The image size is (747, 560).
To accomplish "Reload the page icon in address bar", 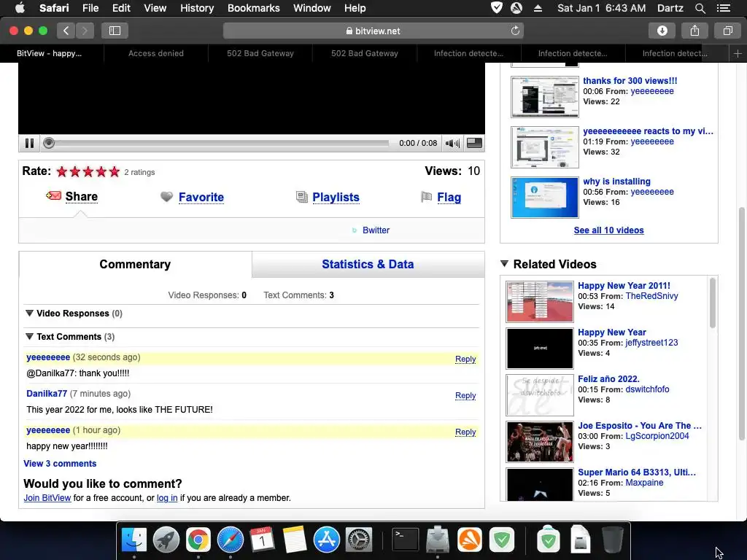I will [515, 31].
